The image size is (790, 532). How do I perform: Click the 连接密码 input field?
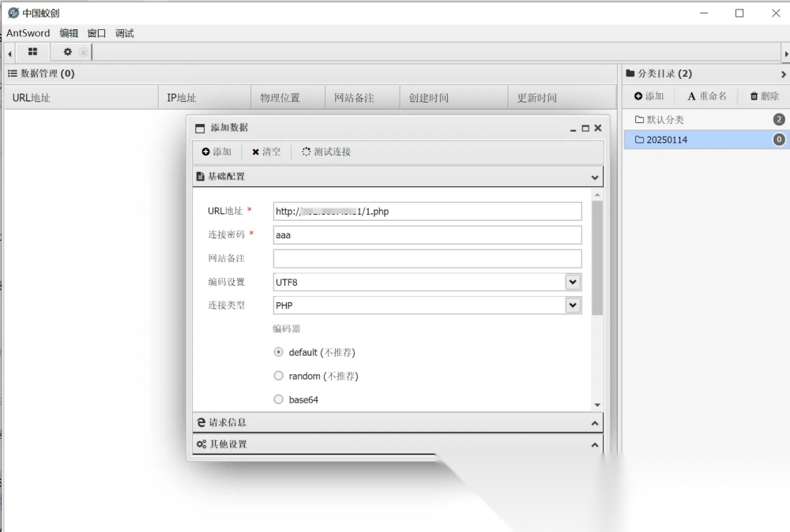point(427,235)
